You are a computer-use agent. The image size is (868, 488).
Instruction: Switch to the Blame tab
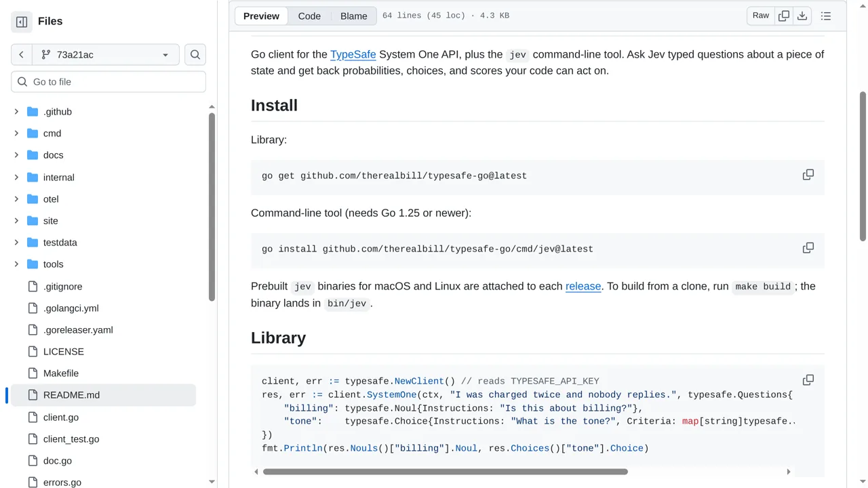coord(353,16)
